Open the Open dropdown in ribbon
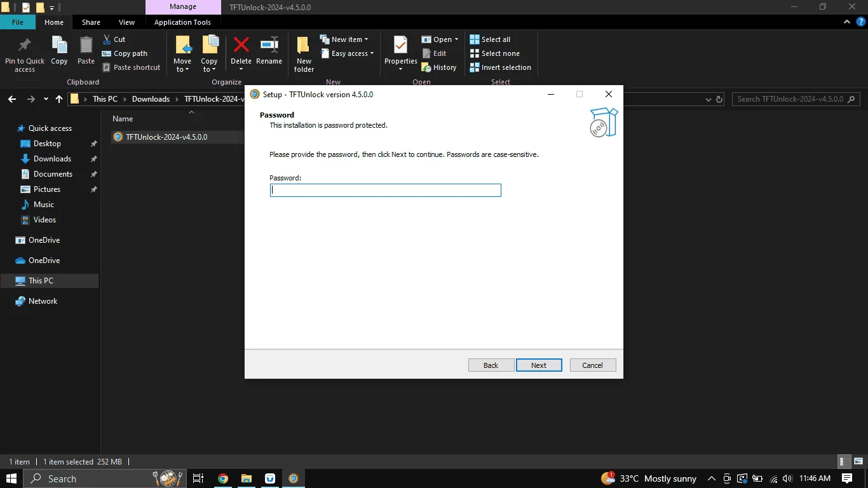Viewport: 868px width, 488px height. 440,39
